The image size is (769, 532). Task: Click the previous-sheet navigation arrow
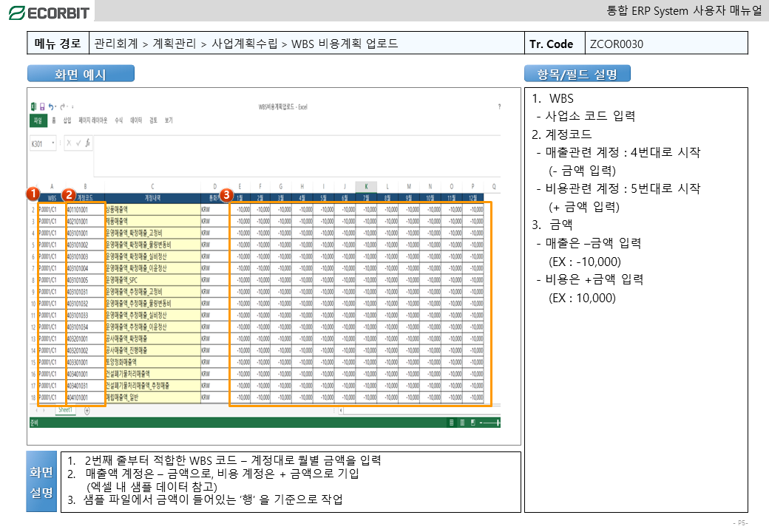tap(36, 411)
